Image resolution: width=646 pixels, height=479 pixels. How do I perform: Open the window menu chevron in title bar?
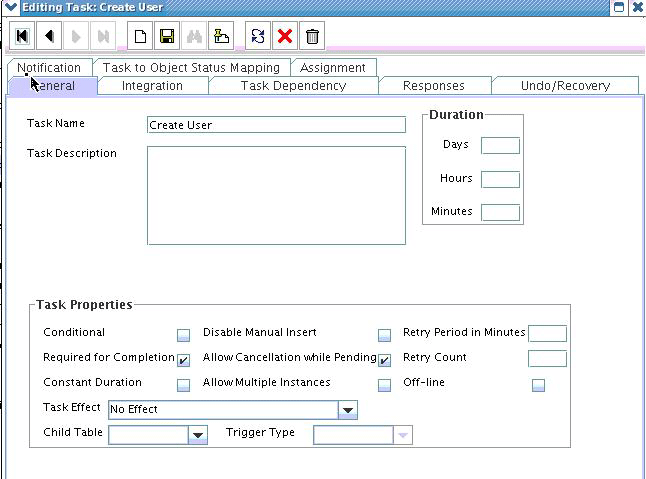click(10, 7)
